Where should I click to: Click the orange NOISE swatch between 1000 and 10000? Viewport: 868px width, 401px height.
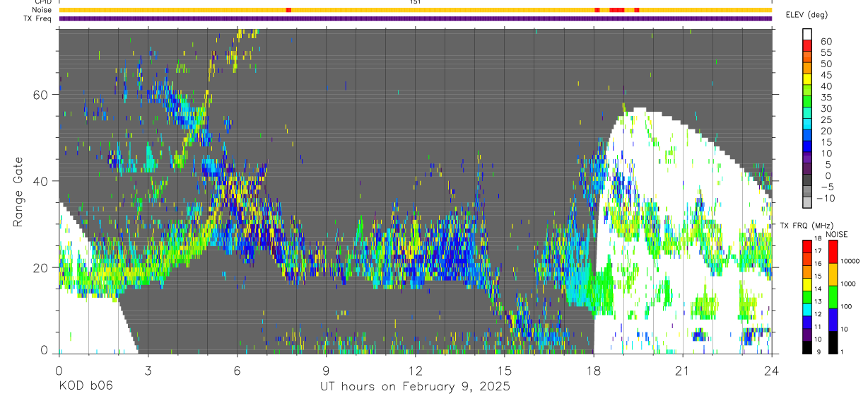(833, 274)
